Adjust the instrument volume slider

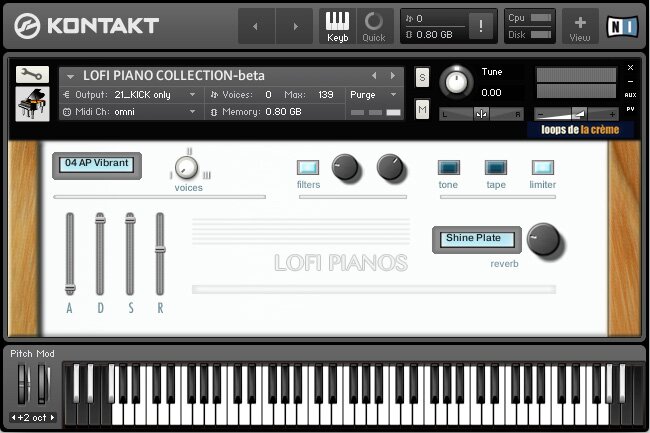(576, 114)
